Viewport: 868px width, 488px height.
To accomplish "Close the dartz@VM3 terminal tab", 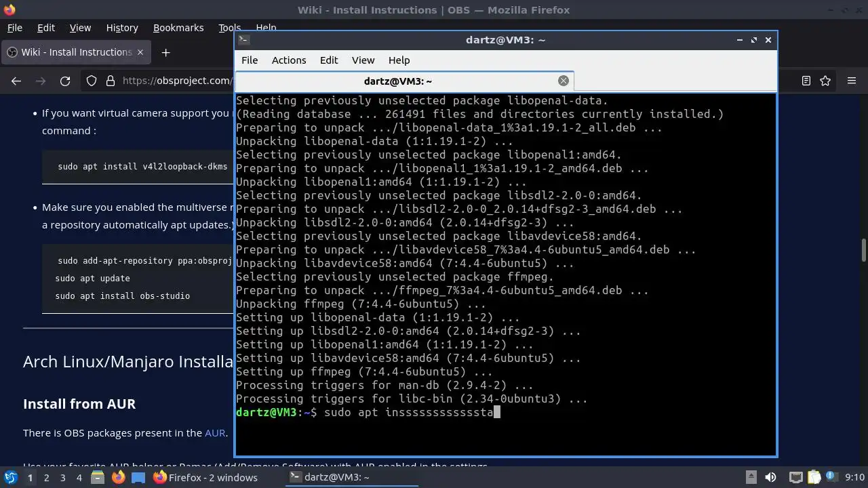I will coord(563,81).
